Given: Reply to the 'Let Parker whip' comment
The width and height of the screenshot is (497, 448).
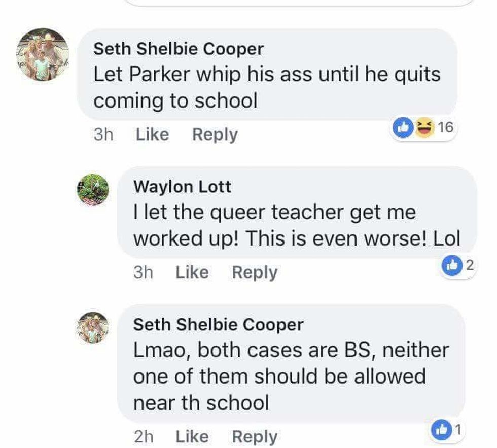Looking at the screenshot, I should (x=215, y=135).
